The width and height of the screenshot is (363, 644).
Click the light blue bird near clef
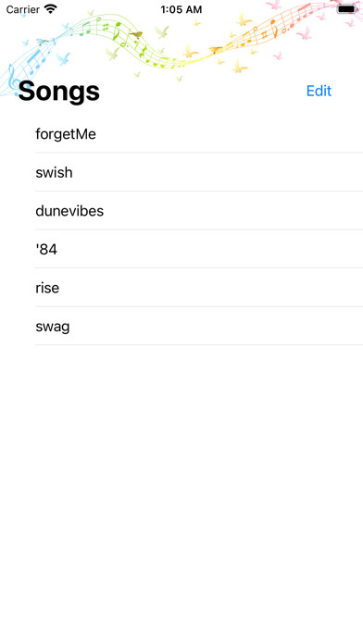pyautogui.click(x=63, y=58)
